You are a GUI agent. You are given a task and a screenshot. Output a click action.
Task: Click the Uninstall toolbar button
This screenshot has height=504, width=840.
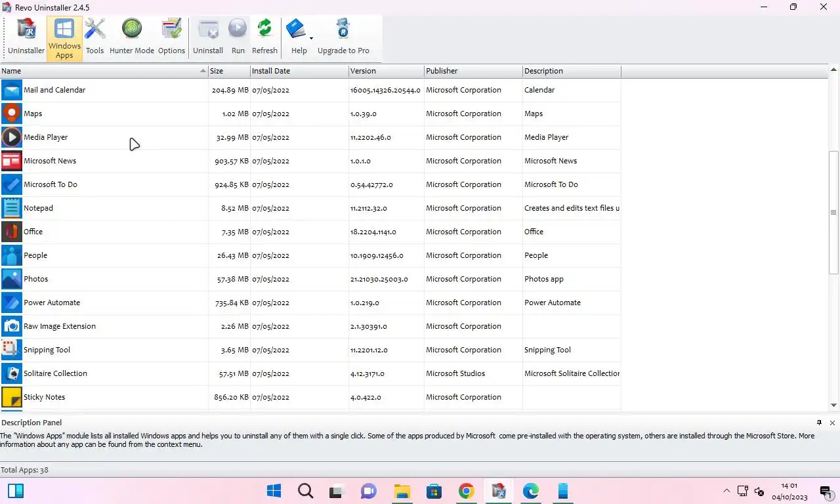(x=208, y=38)
